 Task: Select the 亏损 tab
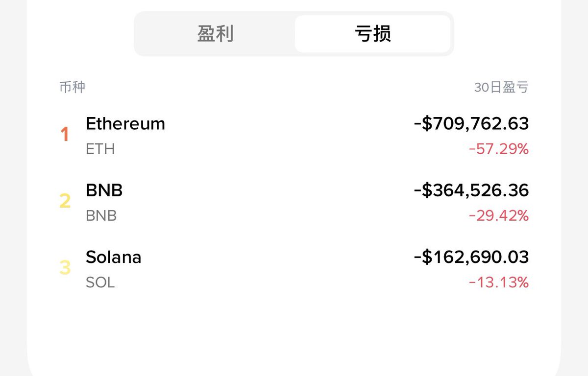[372, 34]
